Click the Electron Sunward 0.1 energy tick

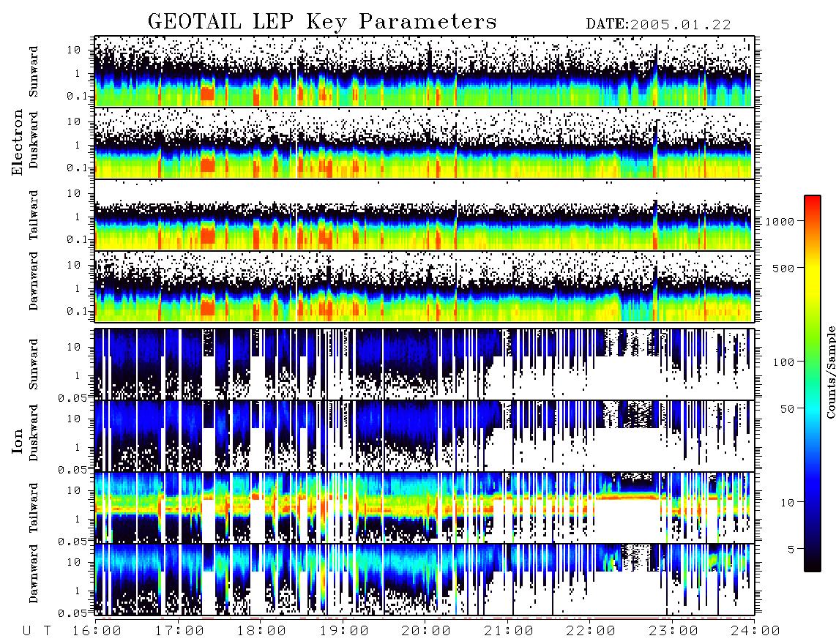pos(77,96)
